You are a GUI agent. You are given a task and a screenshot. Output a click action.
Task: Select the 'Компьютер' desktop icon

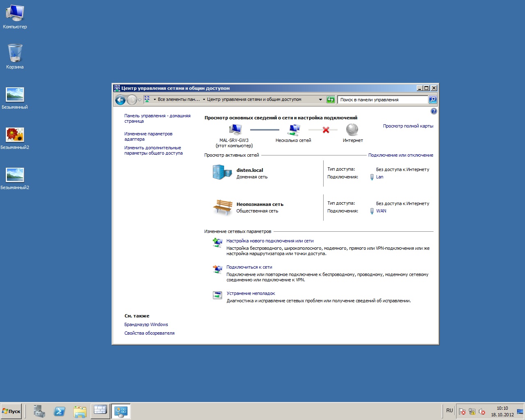point(15,17)
